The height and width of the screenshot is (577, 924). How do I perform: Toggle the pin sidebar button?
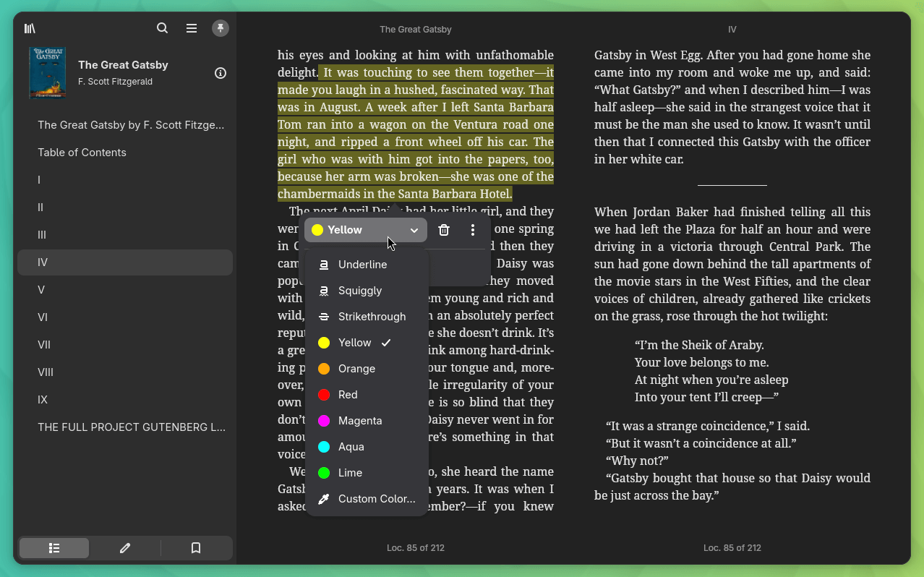[x=221, y=28]
